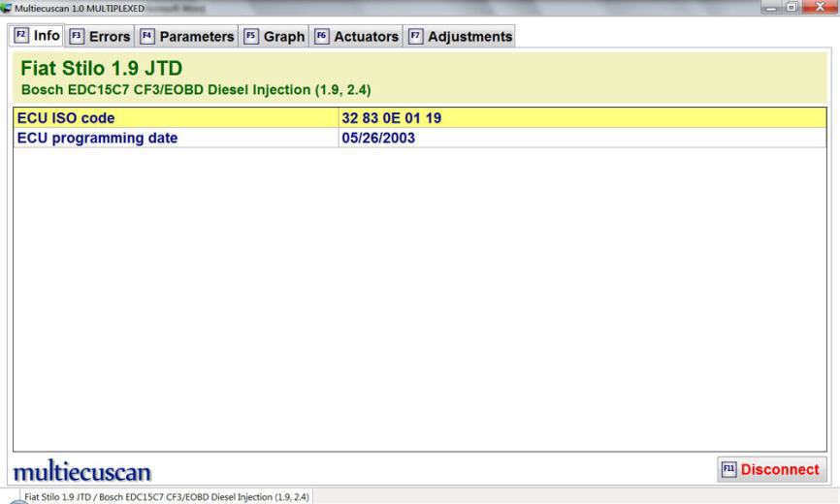Click the status bar vehicle description text
This screenshot has height=504, width=840.
pos(167,497)
